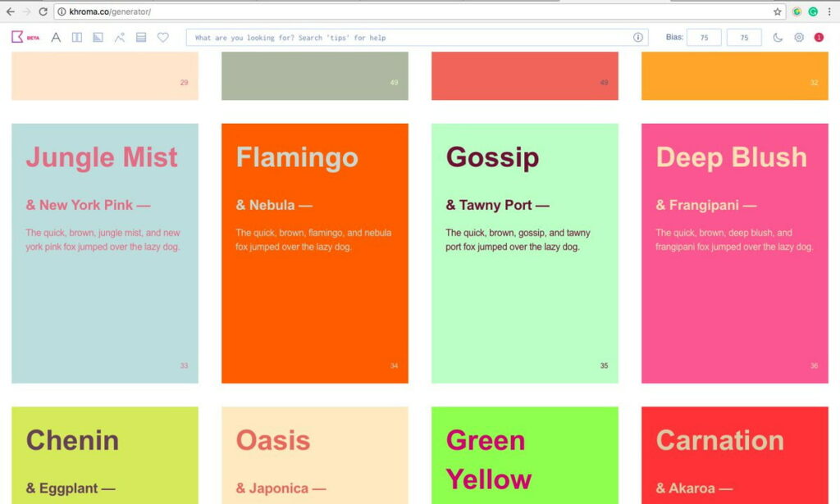Toggle dark mode with the moon icon

click(778, 37)
